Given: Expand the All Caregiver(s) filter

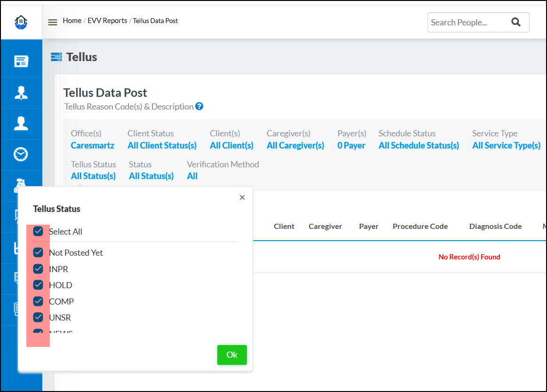Looking at the screenshot, I should click(x=295, y=146).
